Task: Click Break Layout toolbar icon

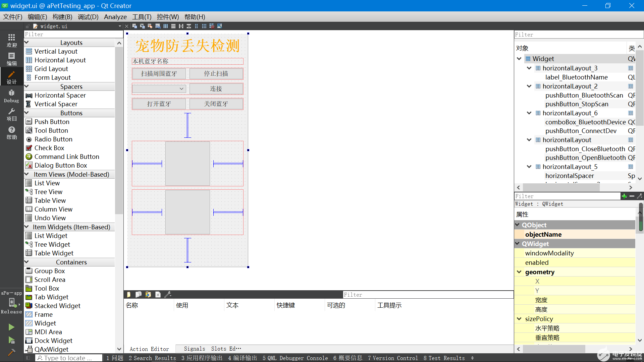Action: point(212,26)
